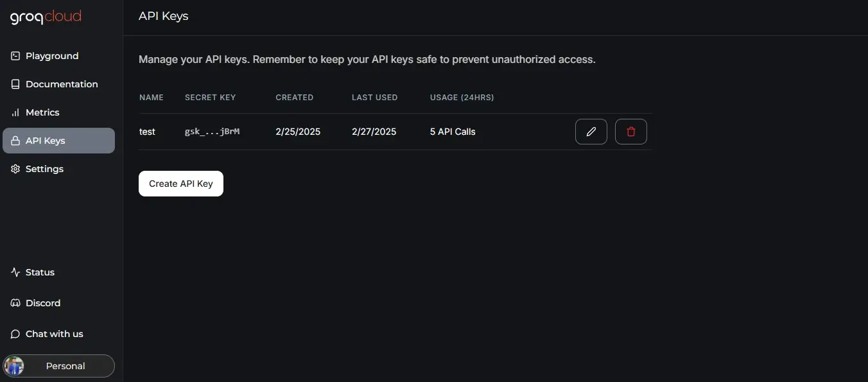This screenshot has width=868, height=382.
Task: Click the groqcloud logo
Action: [46, 17]
